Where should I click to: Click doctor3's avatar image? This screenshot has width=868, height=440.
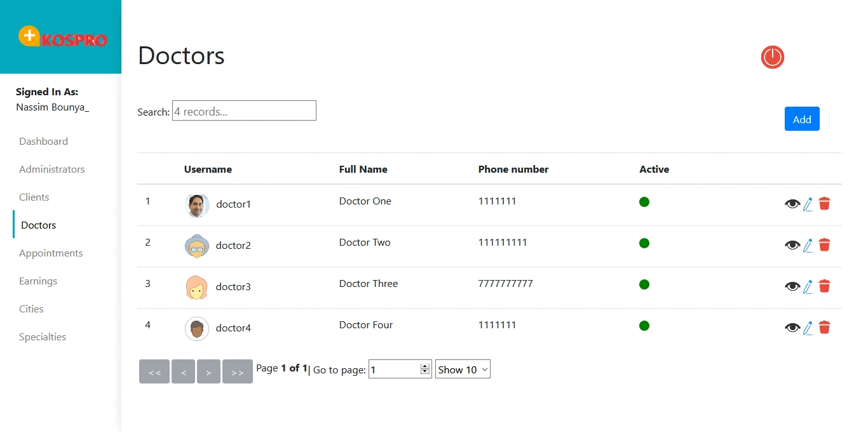[197, 288]
